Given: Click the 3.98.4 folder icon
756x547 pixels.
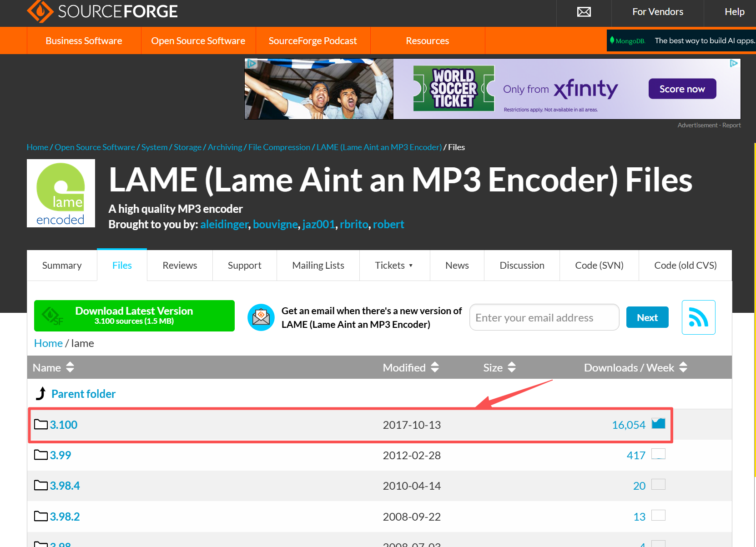Looking at the screenshot, I should pos(41,485).
